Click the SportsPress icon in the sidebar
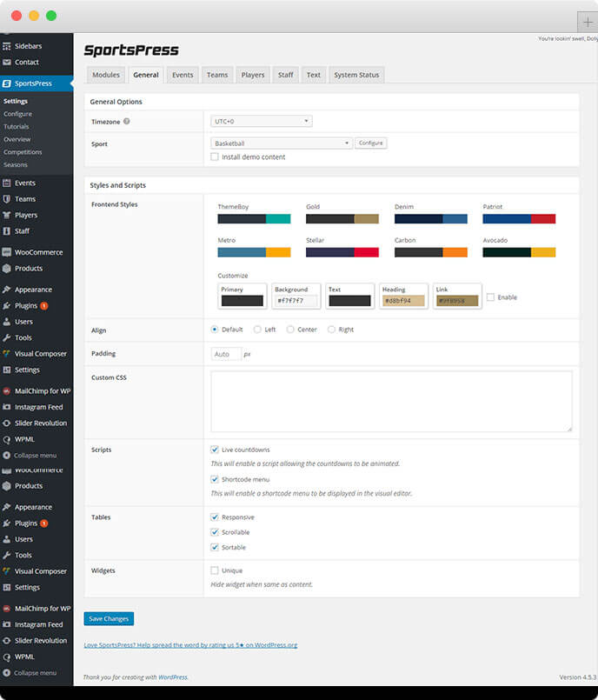Screen dimensions: 598x700 click(x=7, y=83)
